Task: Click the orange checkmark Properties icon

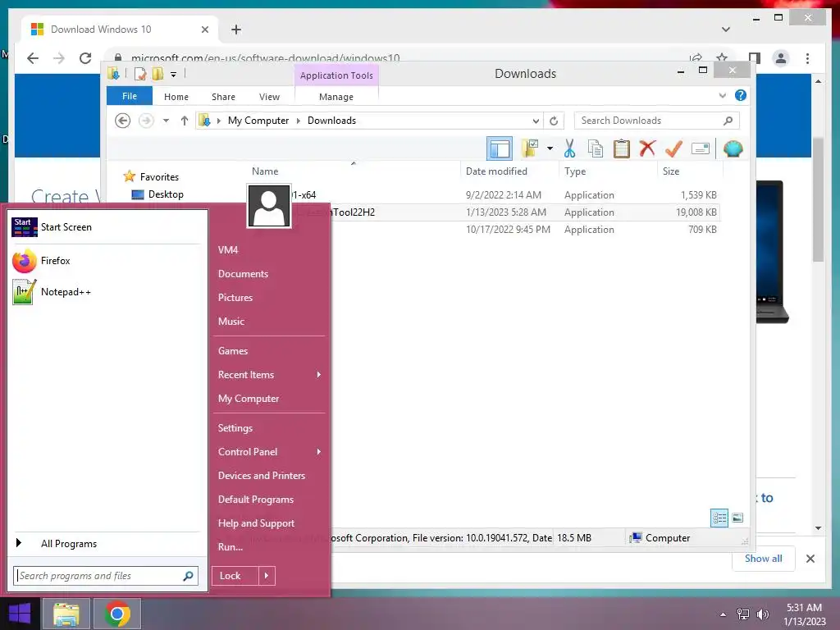Action: (x=673, y=148)
